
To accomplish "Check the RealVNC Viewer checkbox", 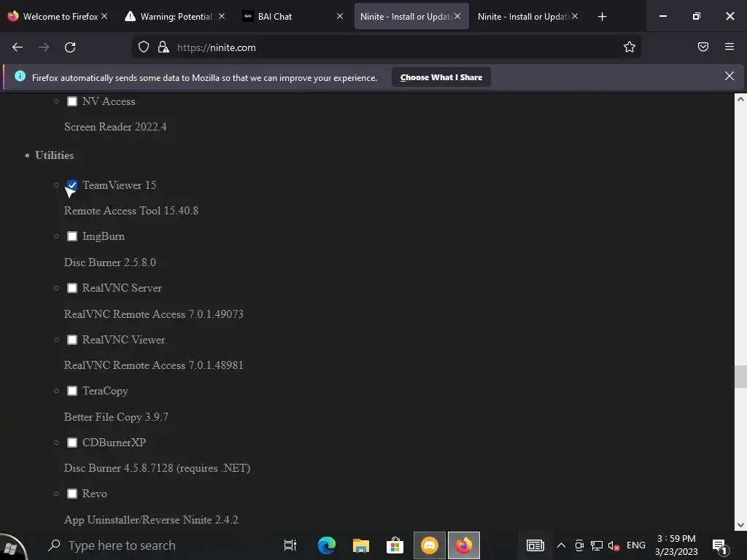I will pos(72,340).
